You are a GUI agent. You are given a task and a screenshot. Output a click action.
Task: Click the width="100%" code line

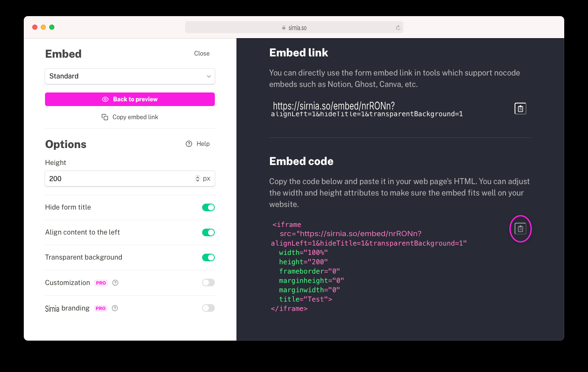tap(304, 253)
